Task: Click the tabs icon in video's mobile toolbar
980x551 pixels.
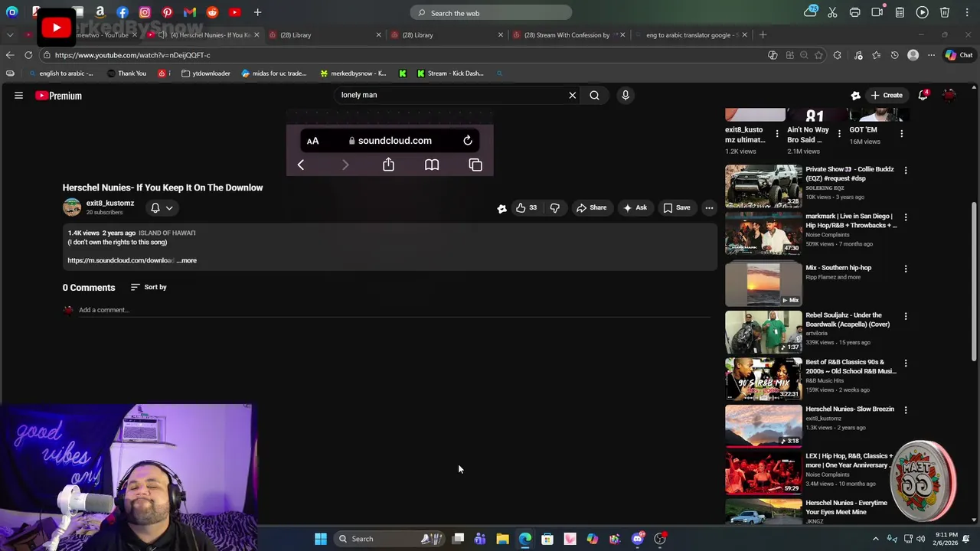Action: click(475, 165)
